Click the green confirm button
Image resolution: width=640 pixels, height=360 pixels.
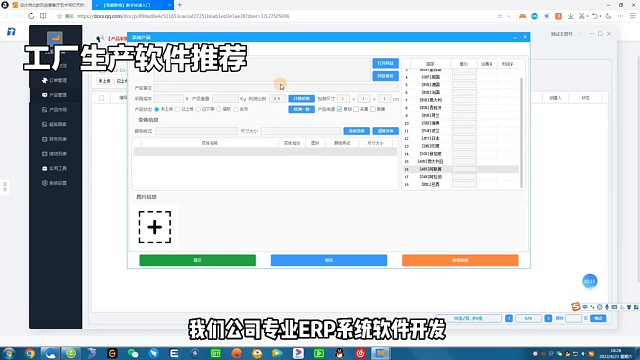198,260
